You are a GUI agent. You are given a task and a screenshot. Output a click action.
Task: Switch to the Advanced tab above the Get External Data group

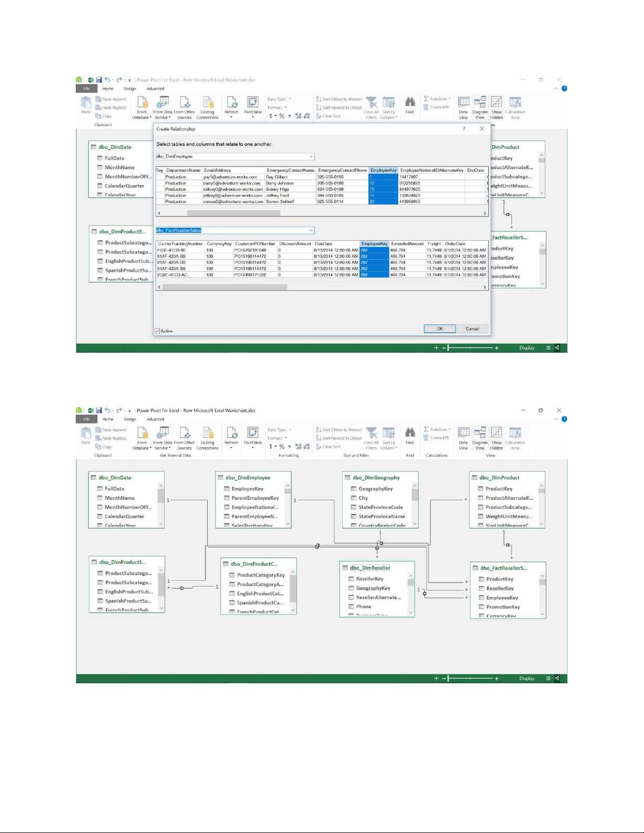(x=155, y=419)
